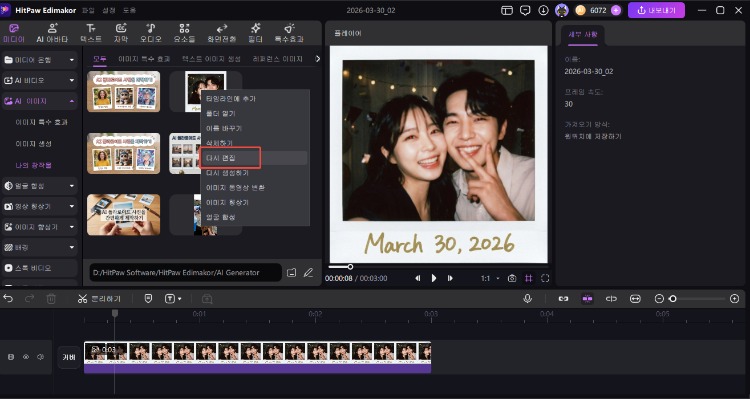
Task: Open the user avatar profile
Action: pos(562,10)
